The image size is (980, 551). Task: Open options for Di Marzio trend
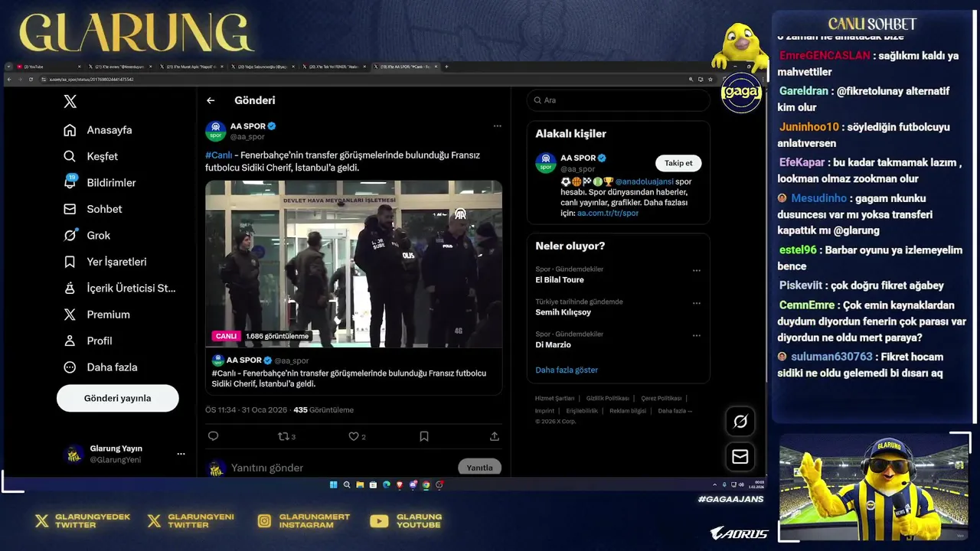click(x=696, y=335)
